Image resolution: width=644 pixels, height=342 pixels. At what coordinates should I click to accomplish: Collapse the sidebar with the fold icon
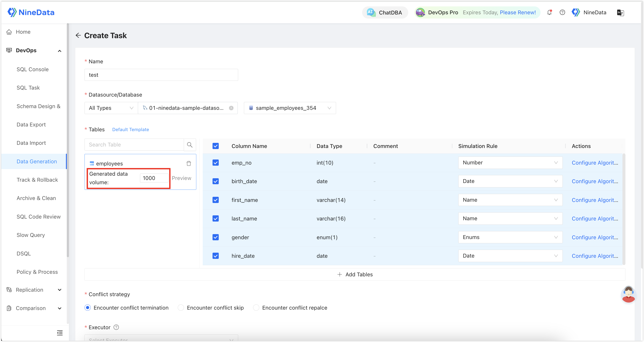[x=60, y=333]
